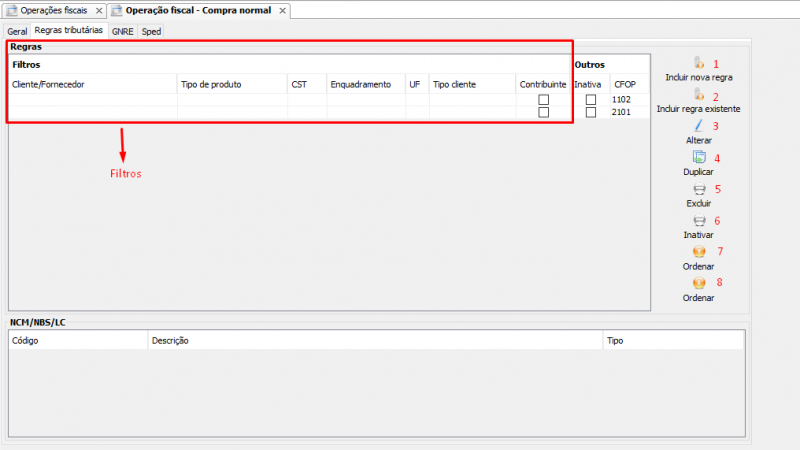Switch to the Operações fiscais window tab
This screenshot has height=450, width=800.
point(53,10)
